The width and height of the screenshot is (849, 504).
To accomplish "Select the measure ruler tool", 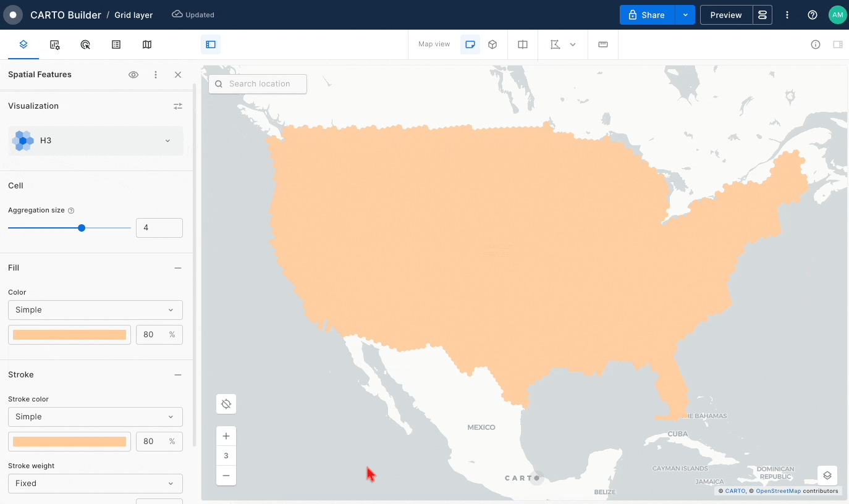I will (x=603, y=44).
